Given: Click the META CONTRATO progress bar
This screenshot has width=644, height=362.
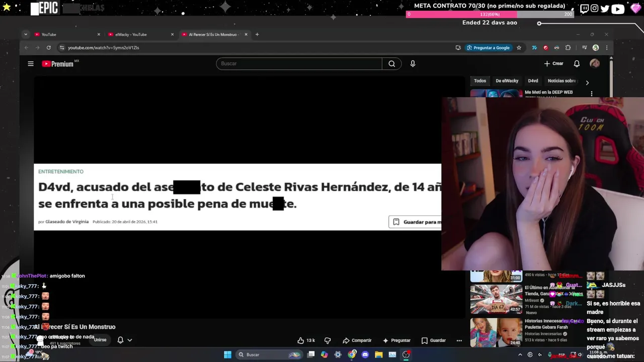Looking at the screenshot, I should tap(490, 14).
